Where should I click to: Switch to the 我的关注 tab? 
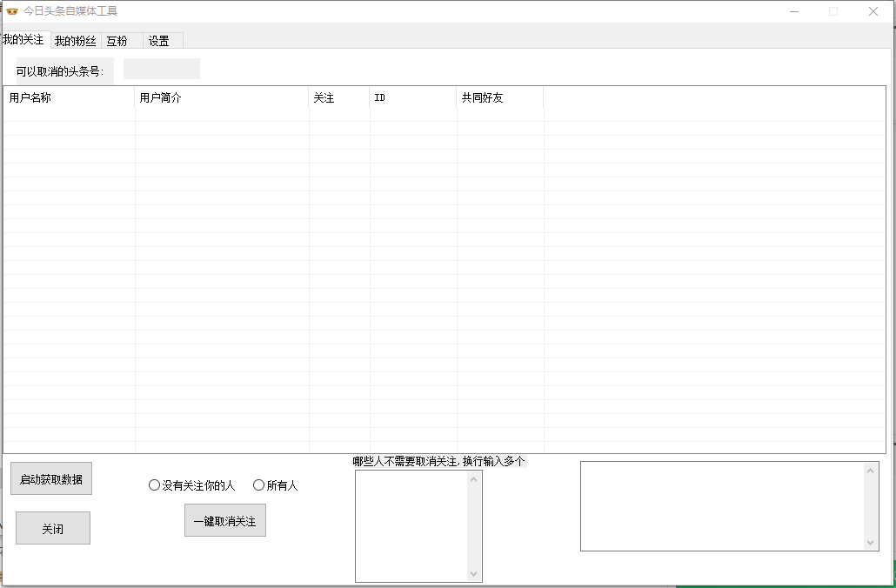(x=23, y=40)
